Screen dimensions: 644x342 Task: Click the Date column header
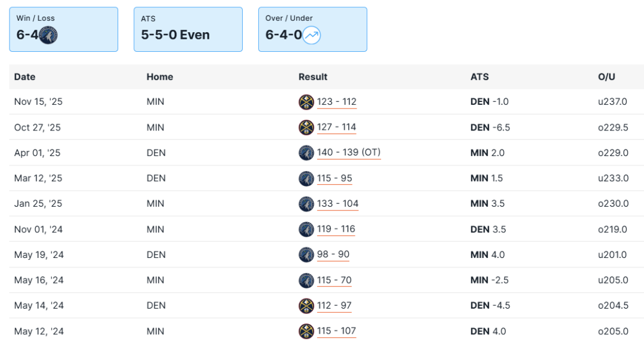point(24,77)
